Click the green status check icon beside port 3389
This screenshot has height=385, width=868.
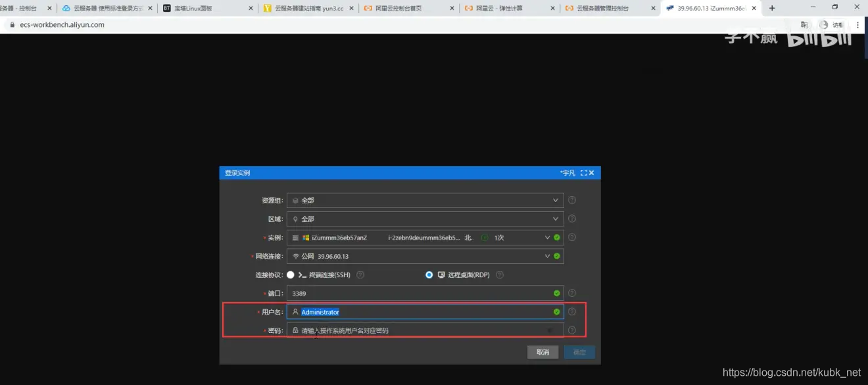point(556,293)
